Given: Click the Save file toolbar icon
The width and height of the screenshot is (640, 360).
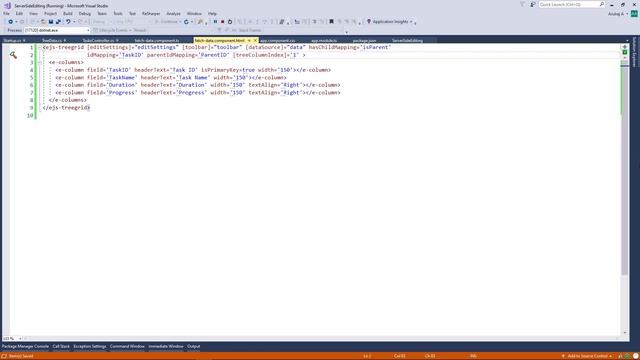Looking at the screenshot, I should [x=51, y=22].
